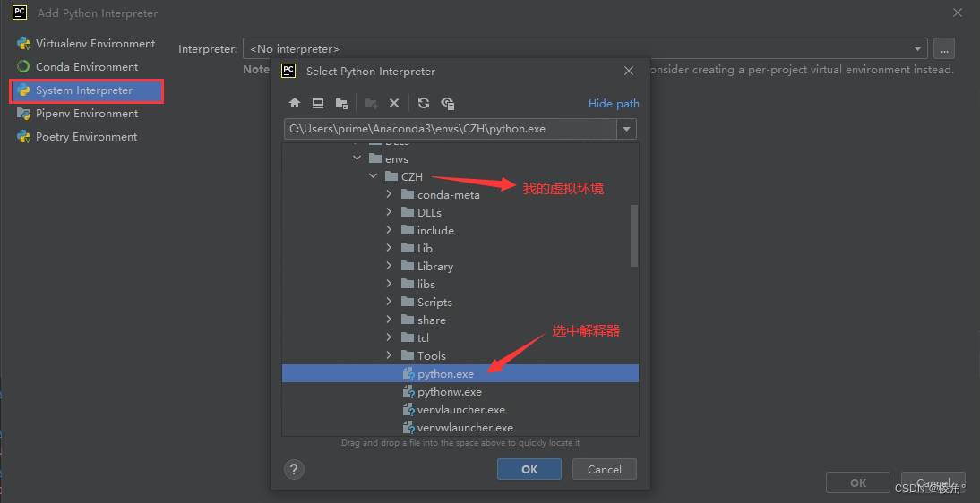Open the path history dropdown
This screenshot has height=503, width=980.
point(626,130)
